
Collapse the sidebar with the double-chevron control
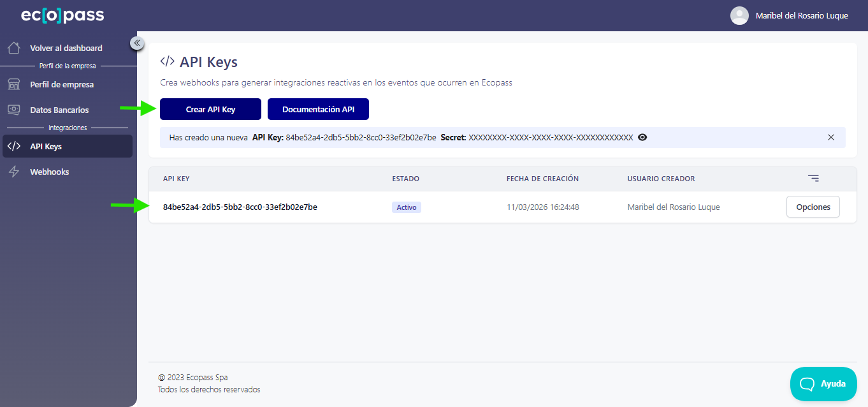click(137, 43)
